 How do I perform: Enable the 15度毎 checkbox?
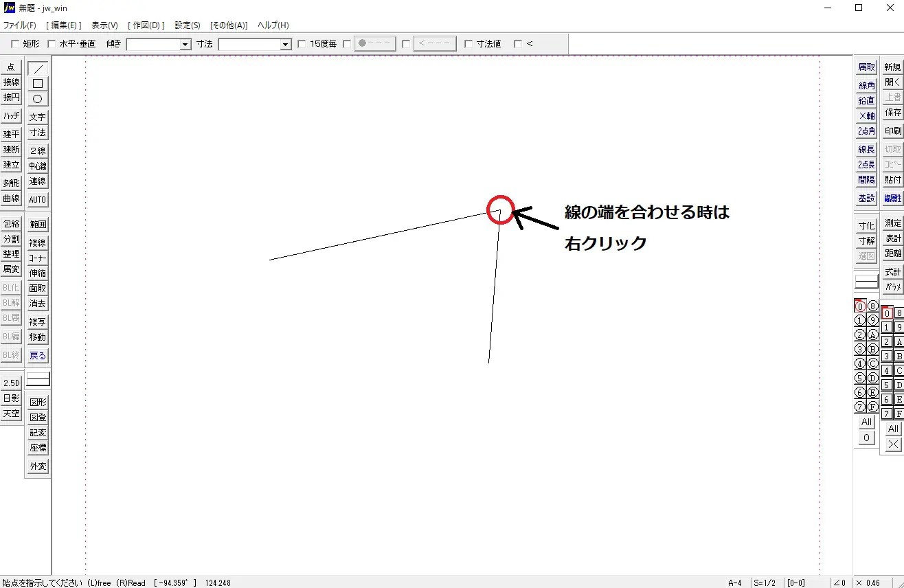pyautogui.click(x=302, y=44)
